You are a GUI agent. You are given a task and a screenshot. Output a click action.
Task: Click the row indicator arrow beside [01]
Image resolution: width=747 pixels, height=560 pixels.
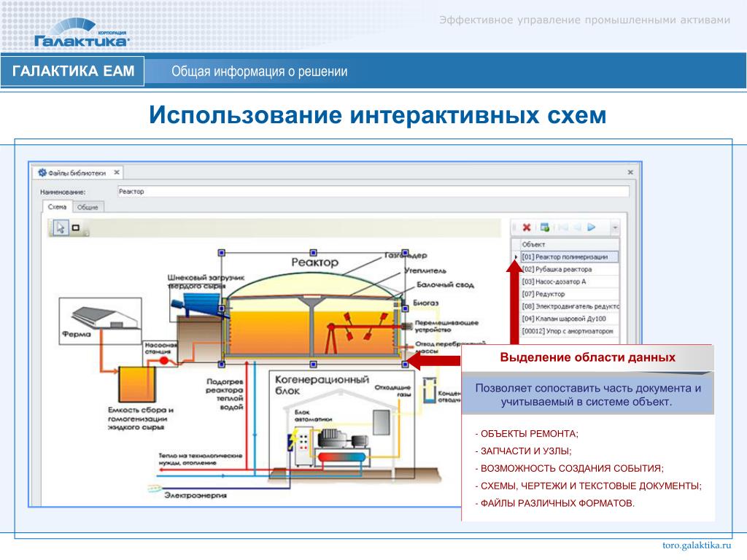pos(516,257)
